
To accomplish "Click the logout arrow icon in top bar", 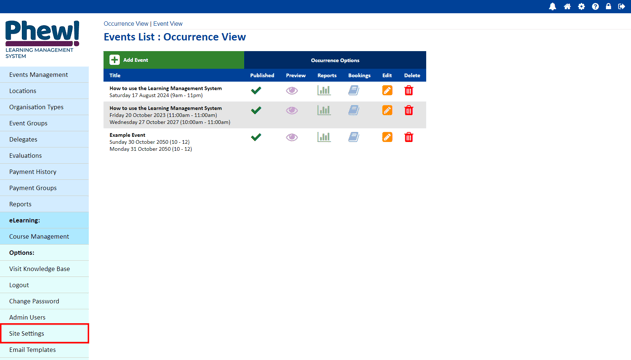I will click(621, 6).
